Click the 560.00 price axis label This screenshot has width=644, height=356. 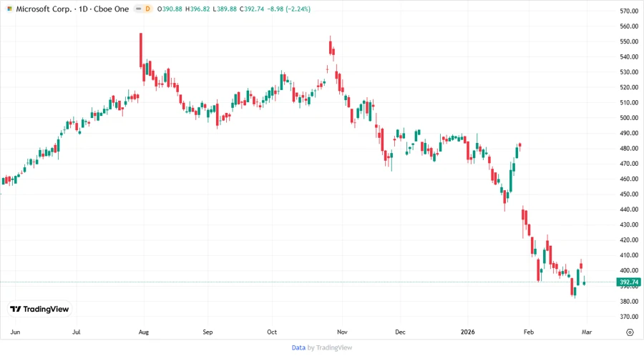629,26
